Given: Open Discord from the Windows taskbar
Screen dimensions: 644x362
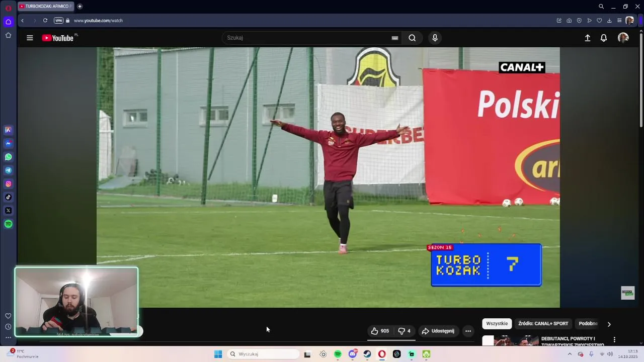Looking at the screenshot, I should coord(353,354).
